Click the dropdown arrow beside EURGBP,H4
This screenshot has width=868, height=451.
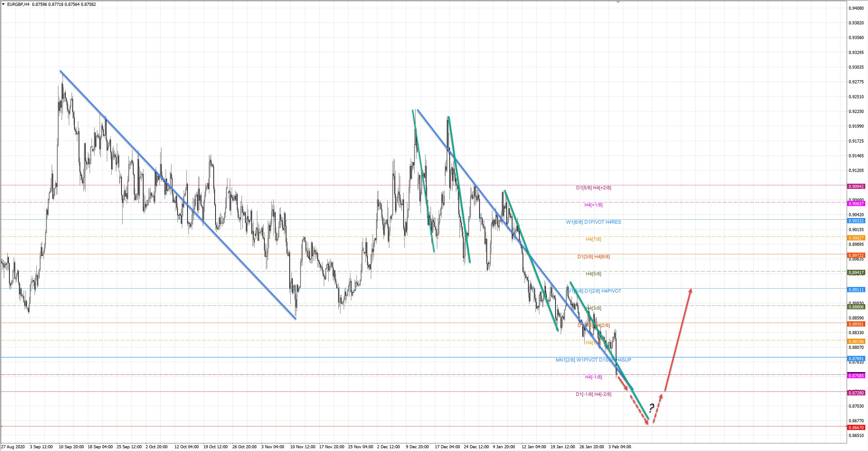3,4
